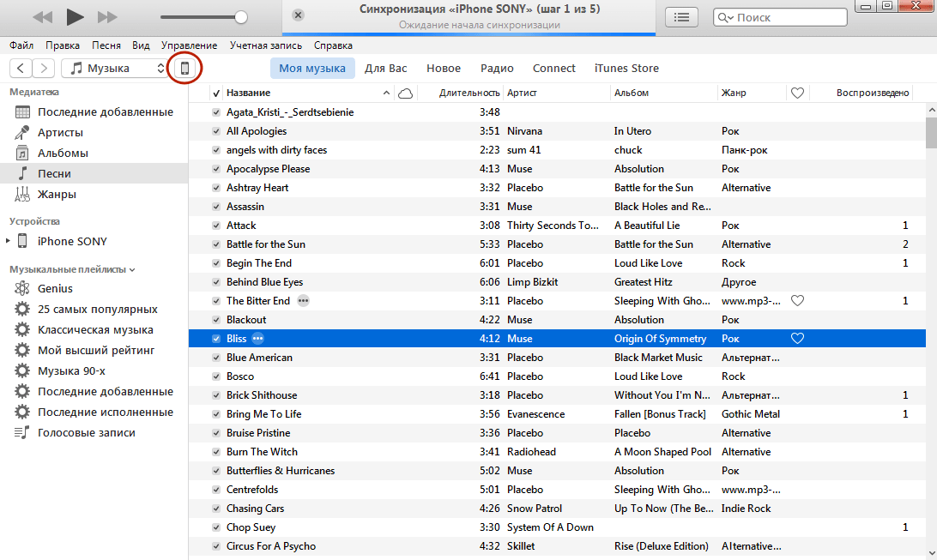Viewport: 937px width, 560px height.
Task: Open more options dots for The Bitter End
Action: [304, 301]
